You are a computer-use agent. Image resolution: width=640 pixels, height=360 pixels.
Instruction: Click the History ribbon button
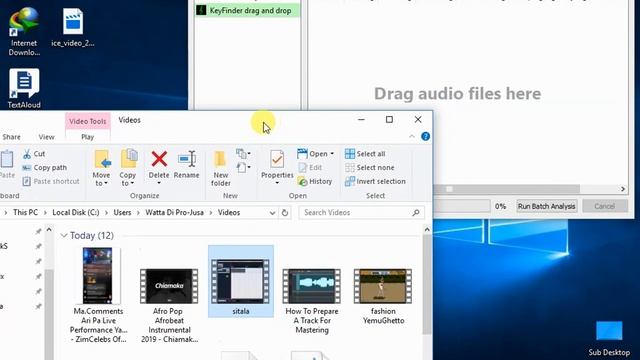(315, 181)
